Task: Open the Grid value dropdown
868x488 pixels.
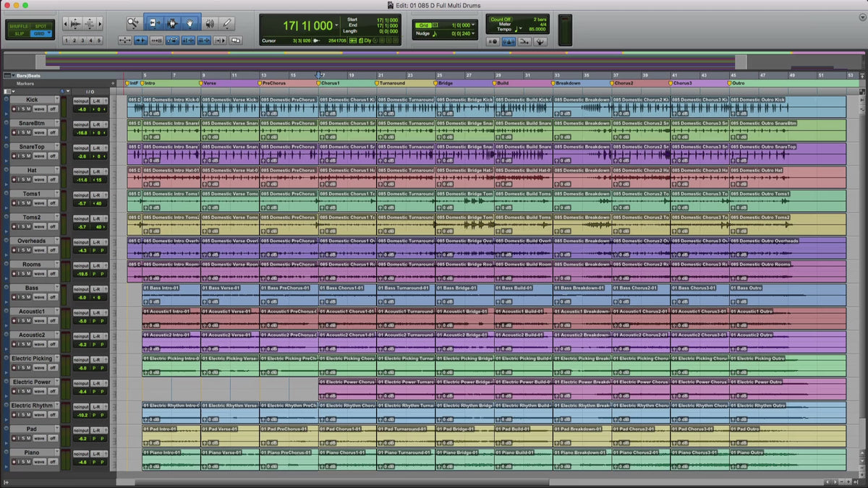Action: click(475, 25)
